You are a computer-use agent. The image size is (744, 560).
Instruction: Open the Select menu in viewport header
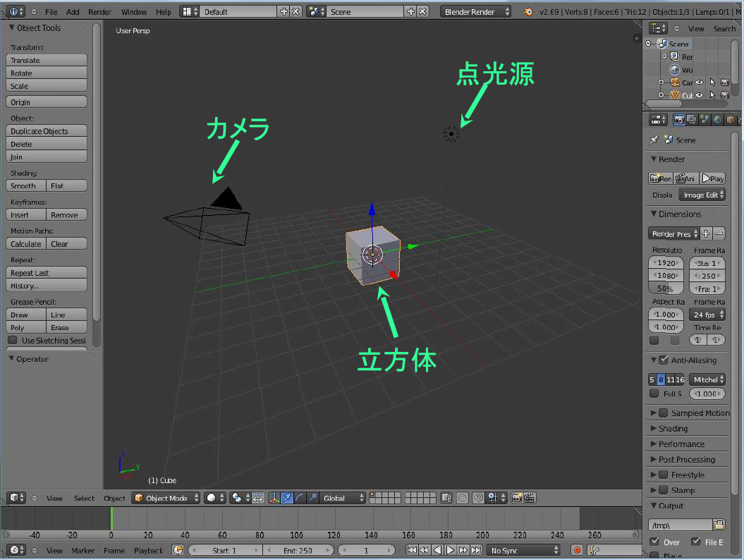pos(84,498)
